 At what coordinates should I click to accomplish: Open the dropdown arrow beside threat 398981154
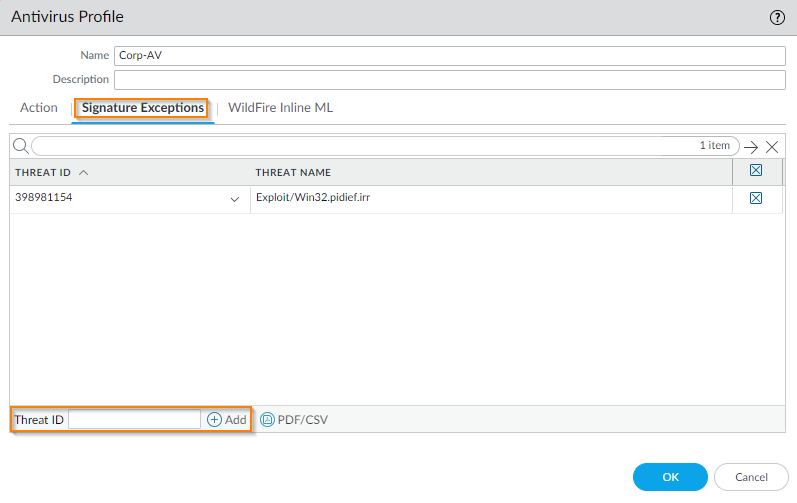(235, 199)
